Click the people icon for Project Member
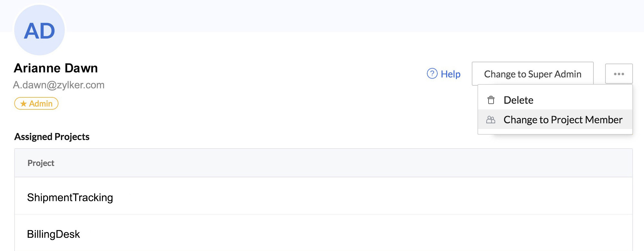 pos(491,120)
